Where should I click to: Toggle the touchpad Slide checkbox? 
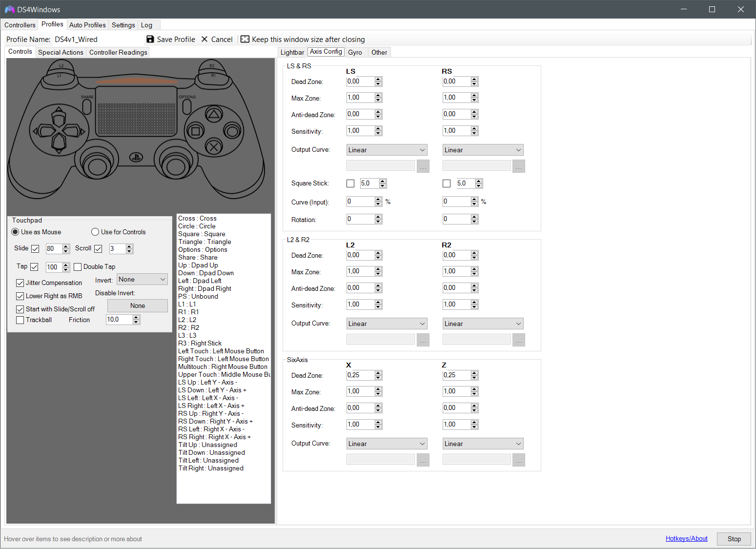tap(35, 249)
